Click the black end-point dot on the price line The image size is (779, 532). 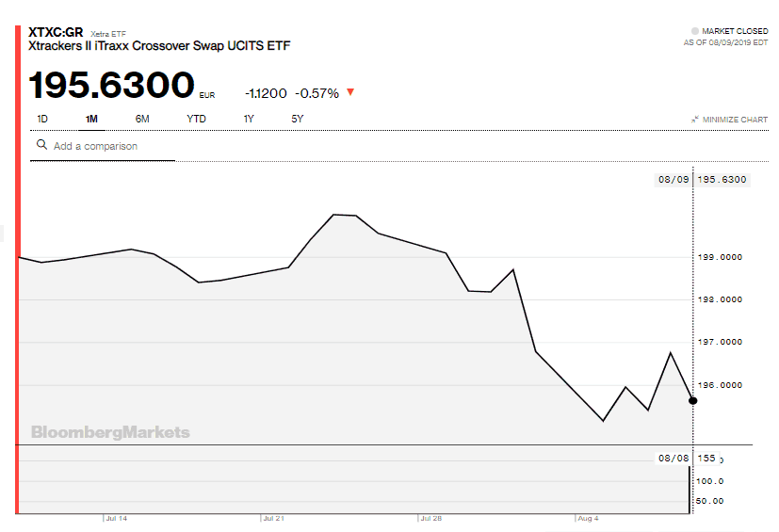(693, 400)
